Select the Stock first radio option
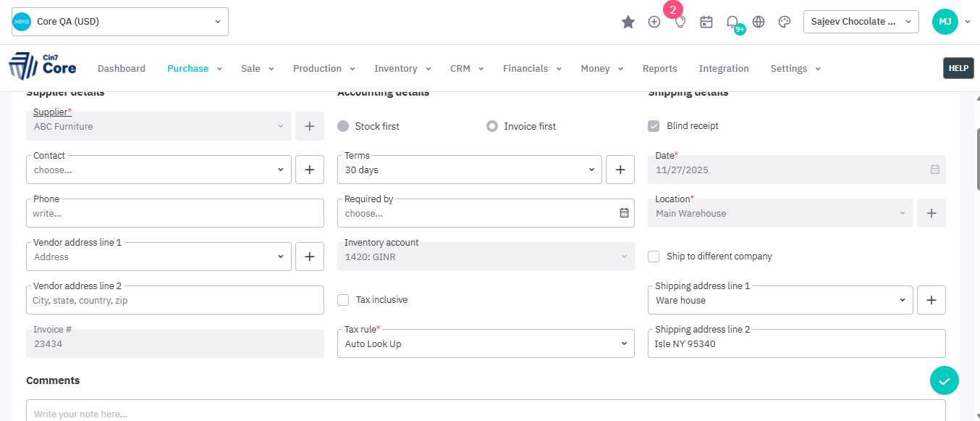Screen dimensions: 980x421 click(x=343, y=126)
